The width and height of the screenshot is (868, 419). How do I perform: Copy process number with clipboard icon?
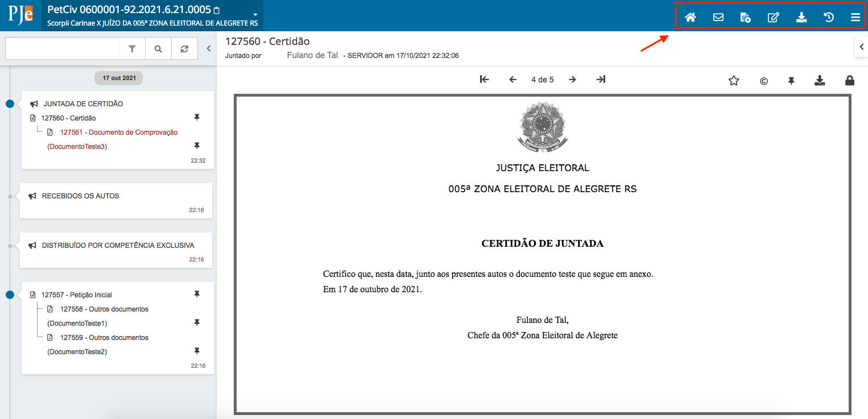(x=217, y=10)
